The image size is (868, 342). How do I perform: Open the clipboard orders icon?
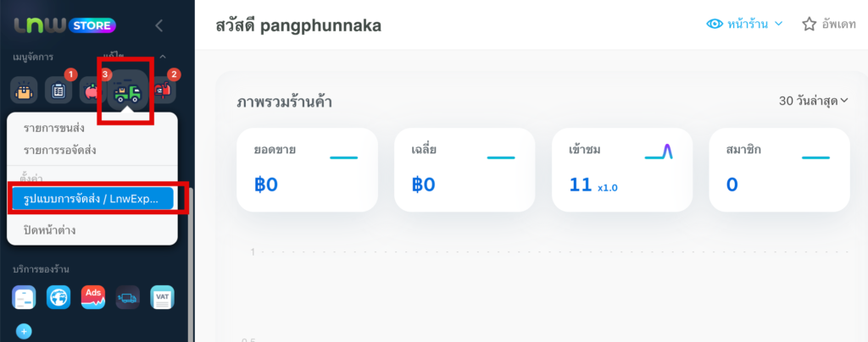(x=58, y=91)
